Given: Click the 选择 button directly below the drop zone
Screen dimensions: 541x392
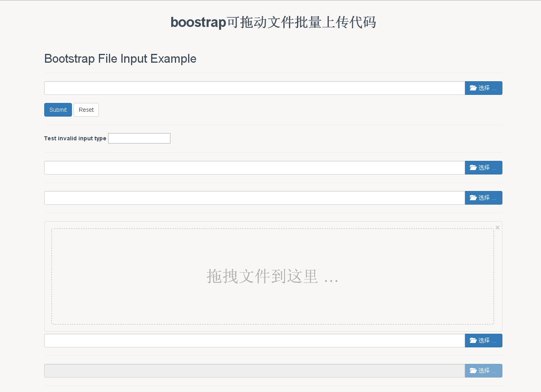Looking at the screenshot, I should [484, 341].
